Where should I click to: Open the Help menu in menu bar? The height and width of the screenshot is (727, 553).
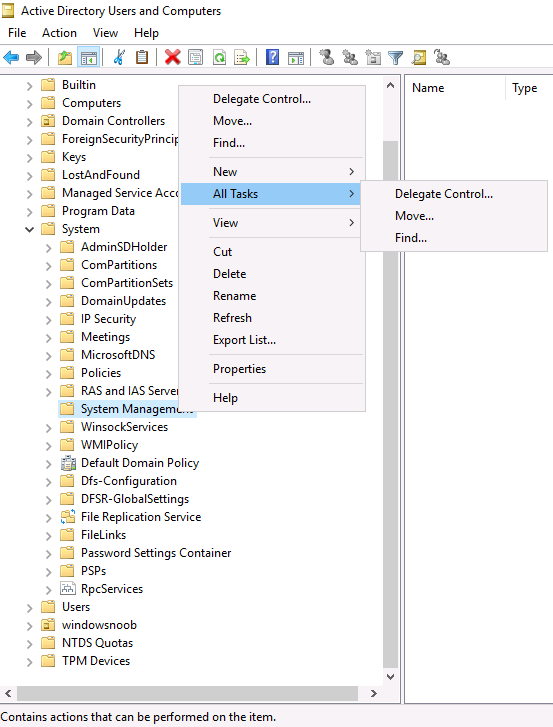146,33
